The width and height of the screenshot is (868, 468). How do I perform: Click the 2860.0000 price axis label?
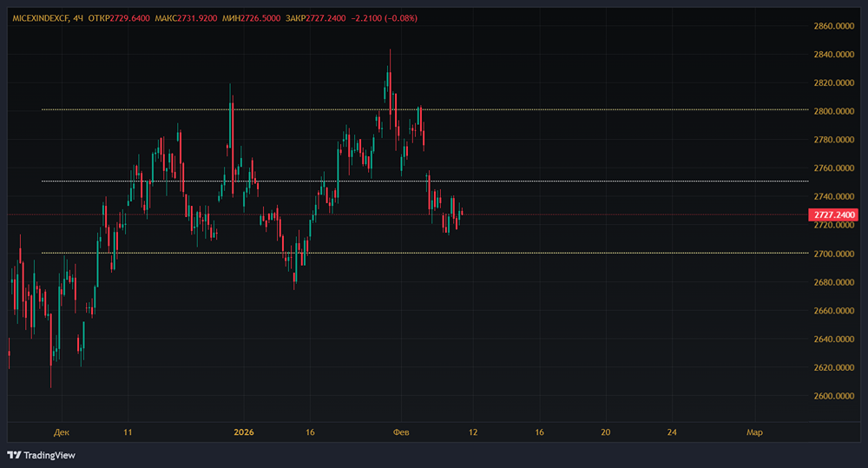tap(833, 26)
